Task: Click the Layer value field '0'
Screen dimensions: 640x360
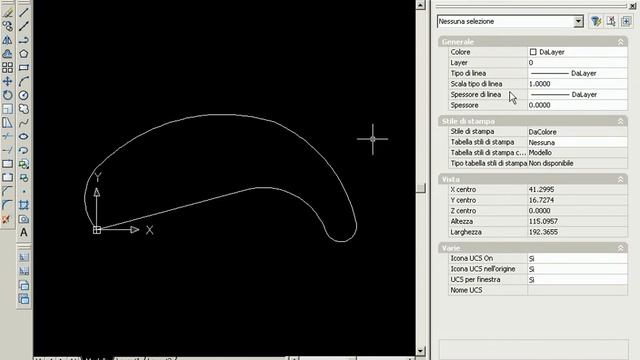Action: 578,63
